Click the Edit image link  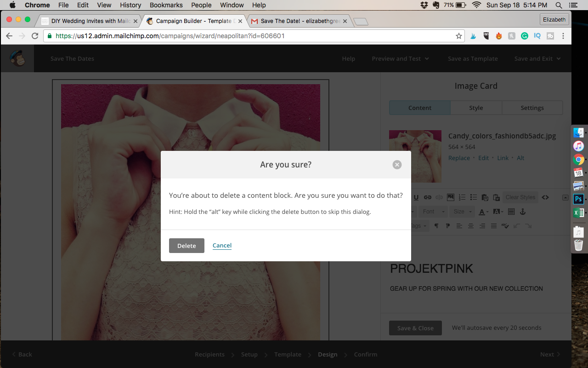coord(483,158)
